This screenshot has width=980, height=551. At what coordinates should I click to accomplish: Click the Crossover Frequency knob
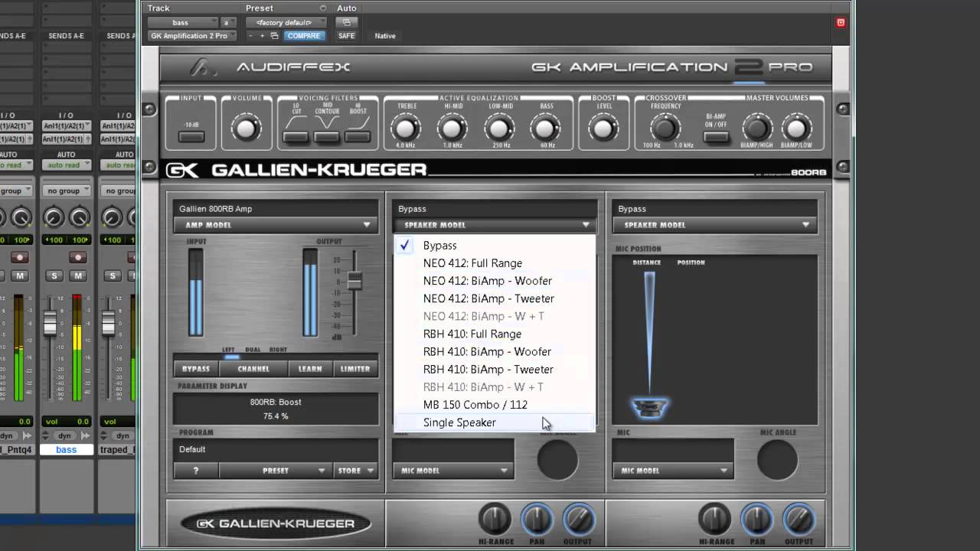pyautogui.click(x=665, y=128)
